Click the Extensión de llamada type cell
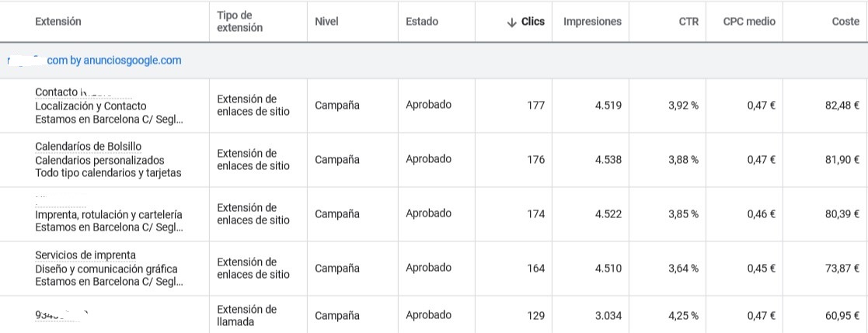The width and height of the screenshot is (868, 333). [246, 315]
